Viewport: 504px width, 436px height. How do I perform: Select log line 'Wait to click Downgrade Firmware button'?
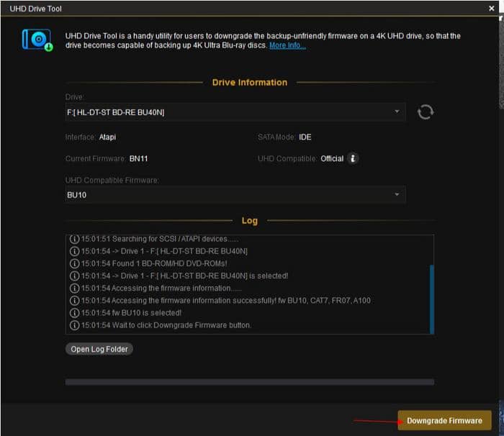[x=166, y=325]
